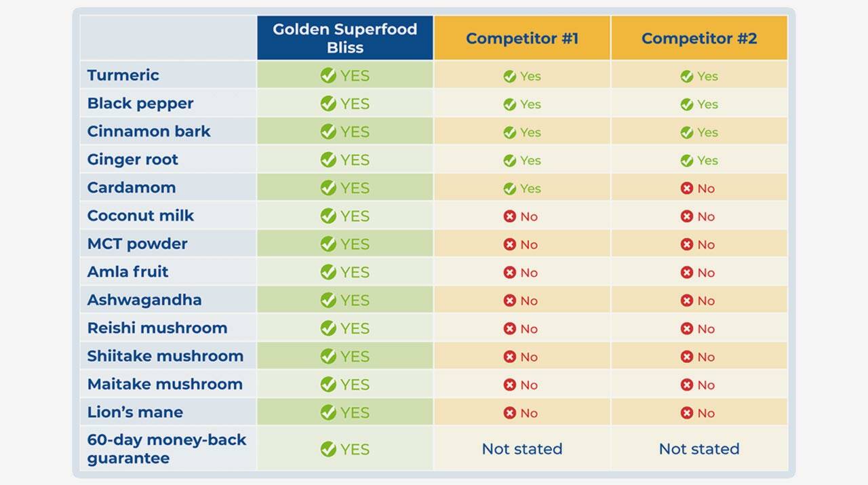The image size is (868, 485).
Task: Click red X for Competitor #2 Cardamom
Action: tap(687, 189)
